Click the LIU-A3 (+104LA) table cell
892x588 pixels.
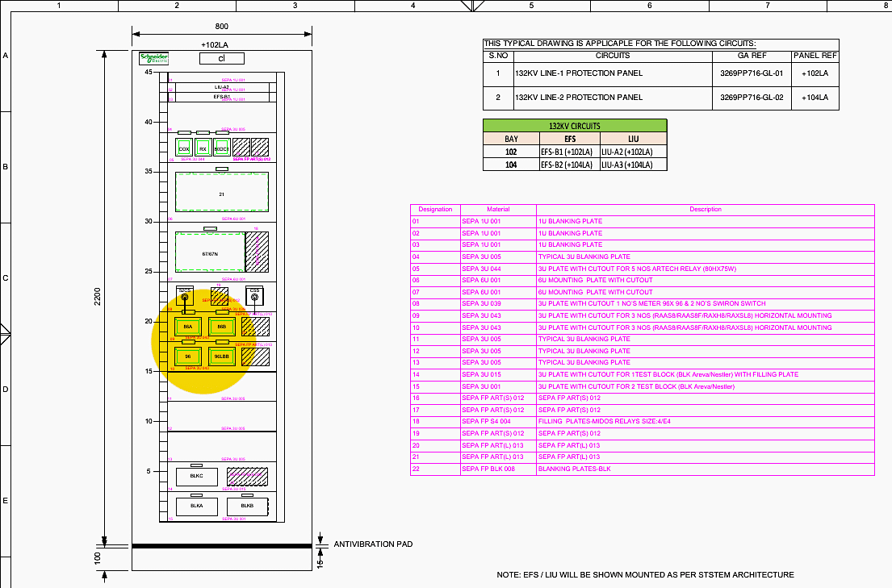point(633,165)
